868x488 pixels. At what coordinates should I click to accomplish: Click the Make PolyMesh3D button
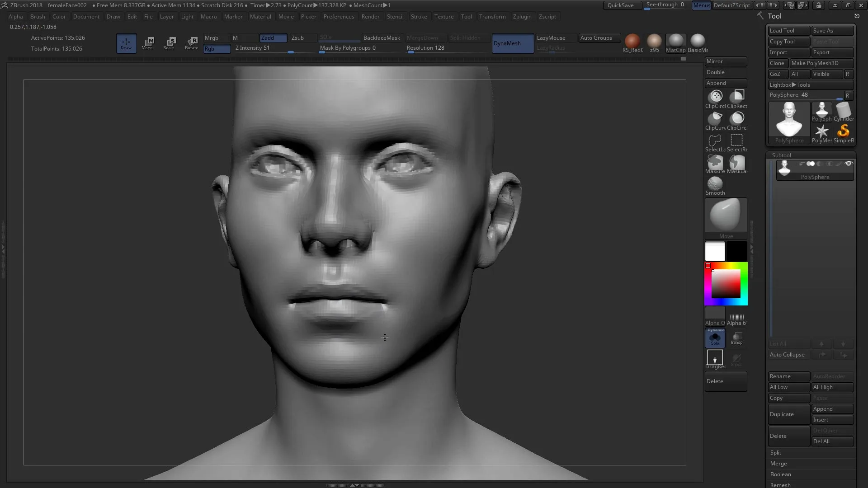click(821, 63)
